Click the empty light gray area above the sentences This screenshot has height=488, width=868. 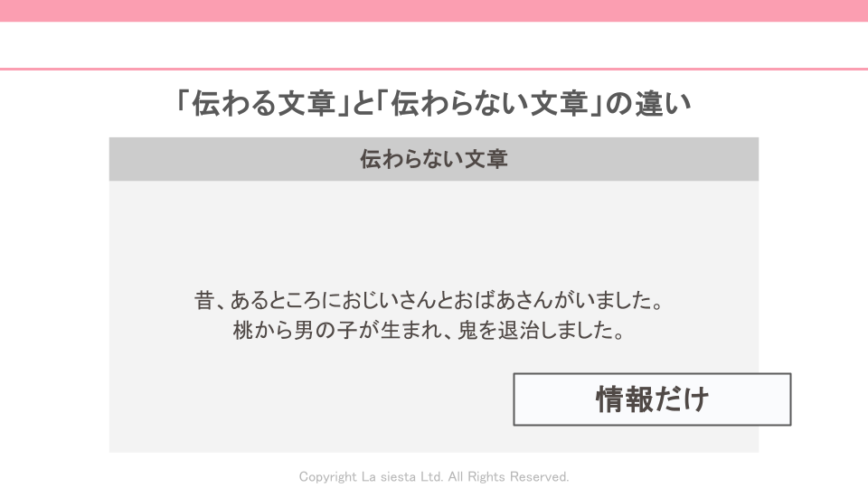433,232
